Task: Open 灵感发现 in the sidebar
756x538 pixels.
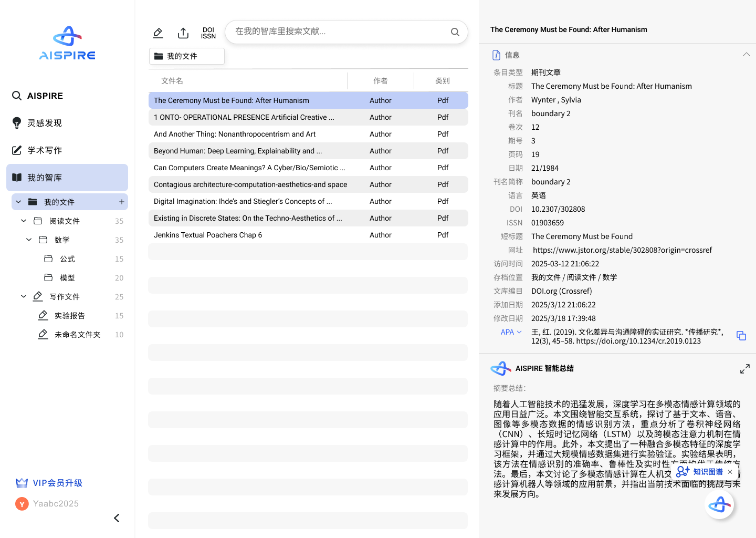Action: pyautogui.click(x=45, y=123)
